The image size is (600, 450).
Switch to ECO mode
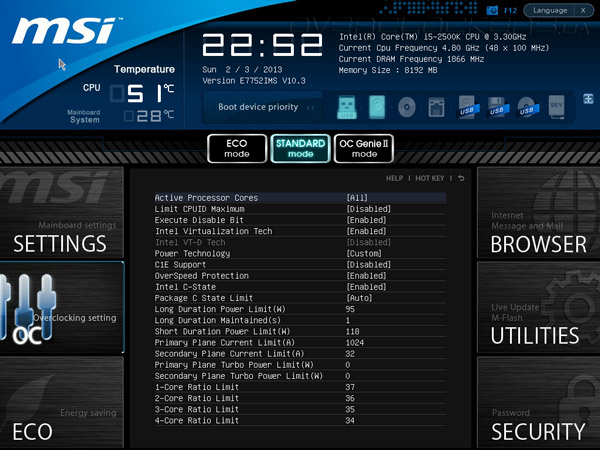[237, 148]
